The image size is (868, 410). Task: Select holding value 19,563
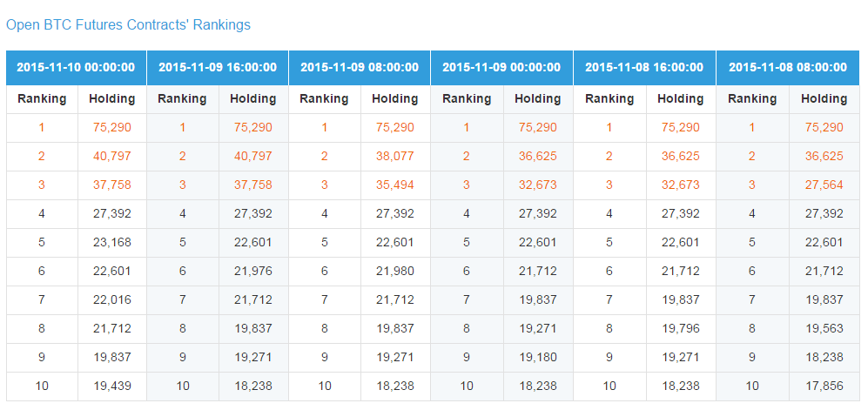tap(824, 329)
